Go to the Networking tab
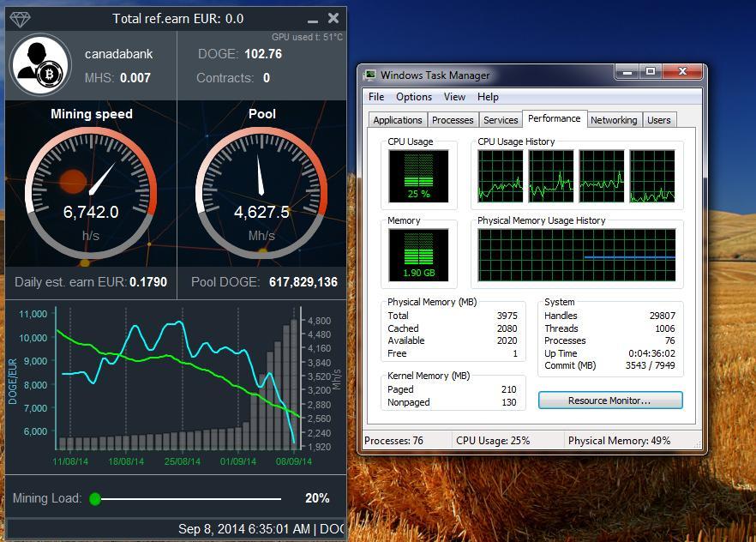This screenshot has height=542, width=756. [614, 120]
